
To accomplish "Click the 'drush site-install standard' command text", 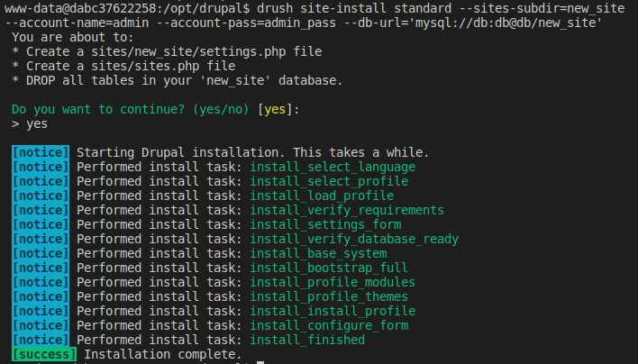I will coord(354,8).
